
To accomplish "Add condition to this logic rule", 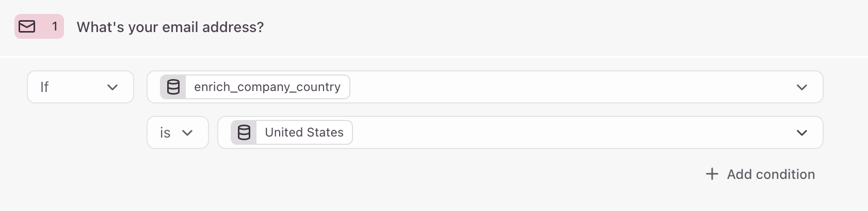I will point(760,174).
